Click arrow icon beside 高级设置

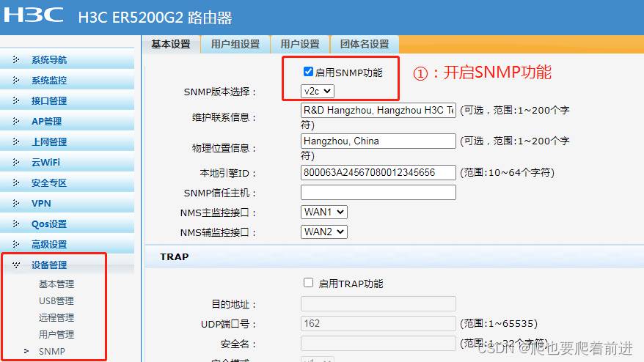[16, 245]
